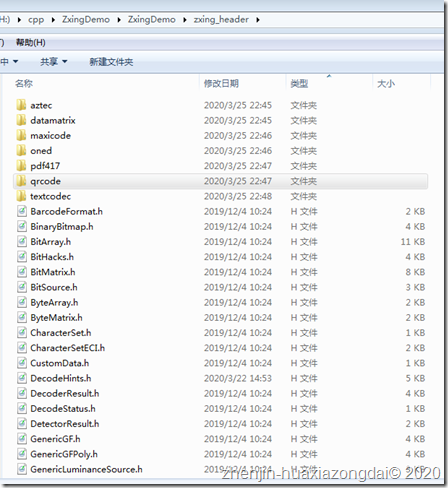Click the BinaryBitmap.h file icon
Viewport: 448px width, 488px height.
click(x=22, y=227)
